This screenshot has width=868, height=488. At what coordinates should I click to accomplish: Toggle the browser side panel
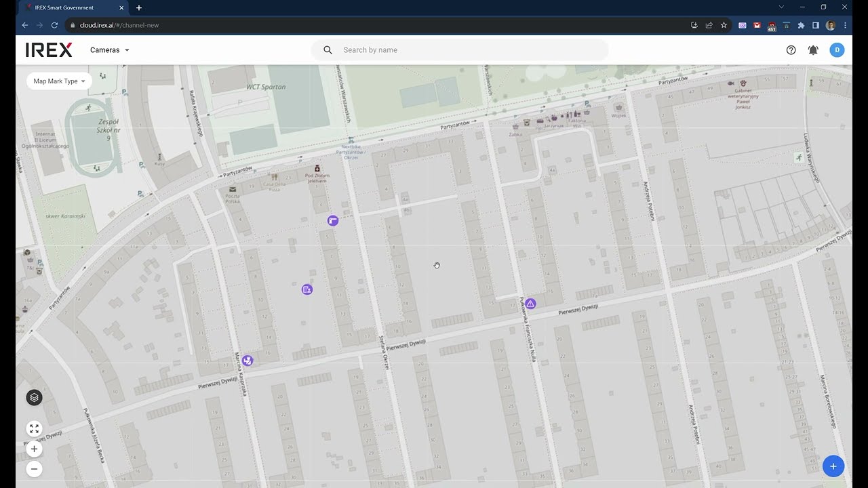816,25
